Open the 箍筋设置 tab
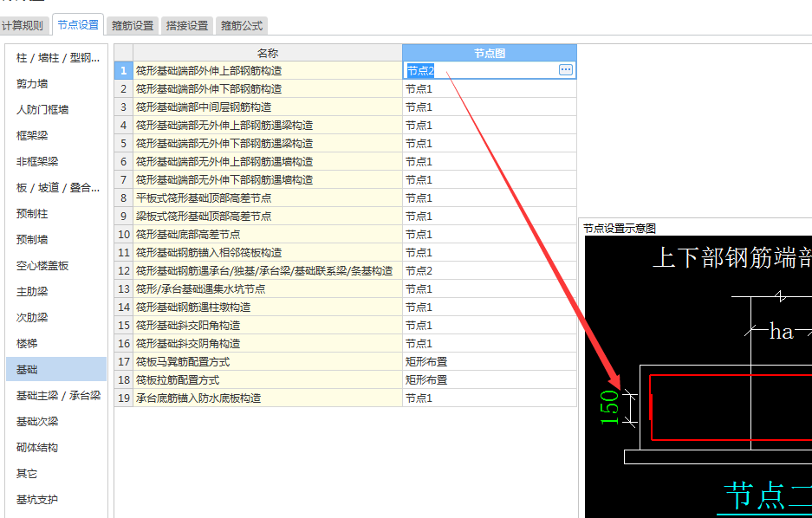The image size is (812, 518). point(133,25)
